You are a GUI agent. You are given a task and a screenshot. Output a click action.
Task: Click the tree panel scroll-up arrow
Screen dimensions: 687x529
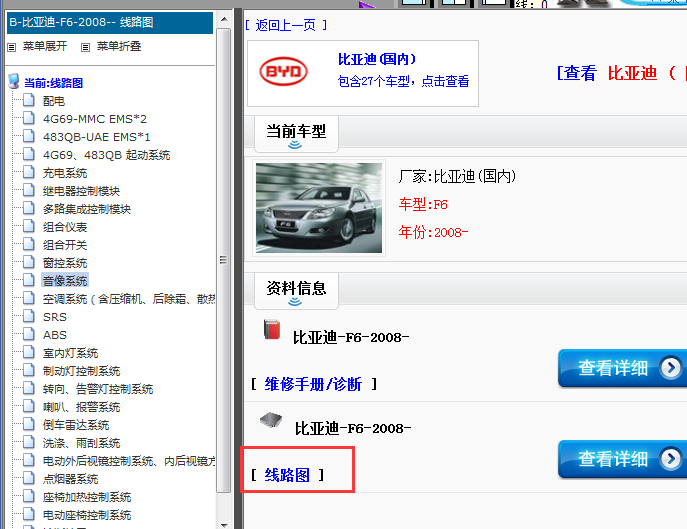click(224, 20)
